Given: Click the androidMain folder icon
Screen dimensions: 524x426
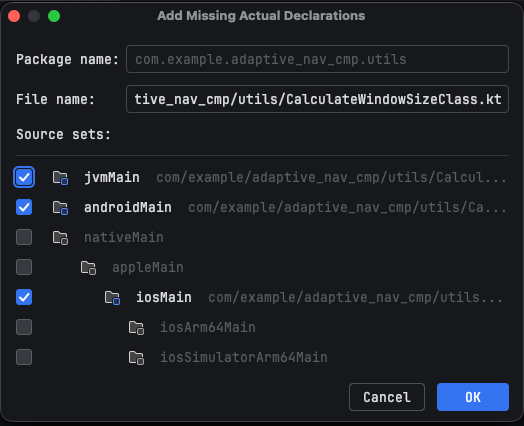Looking at the screenshot, I should [x=60, y=207].
